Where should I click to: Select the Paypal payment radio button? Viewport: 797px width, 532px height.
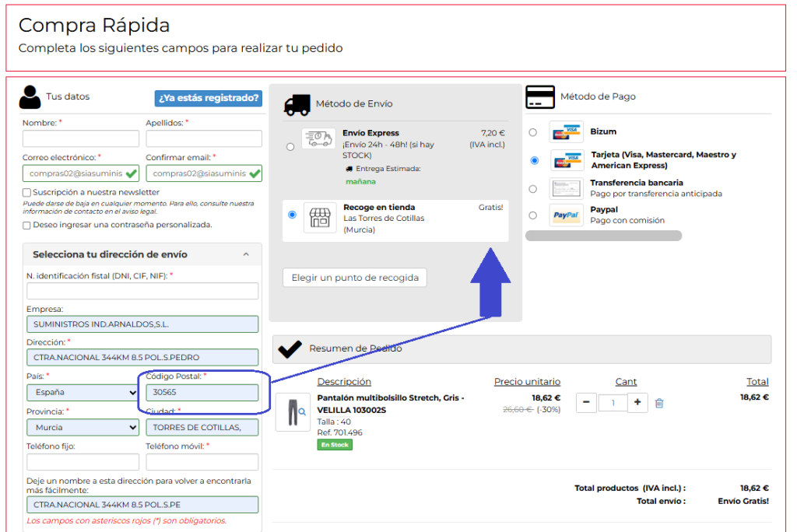[532, 215]
